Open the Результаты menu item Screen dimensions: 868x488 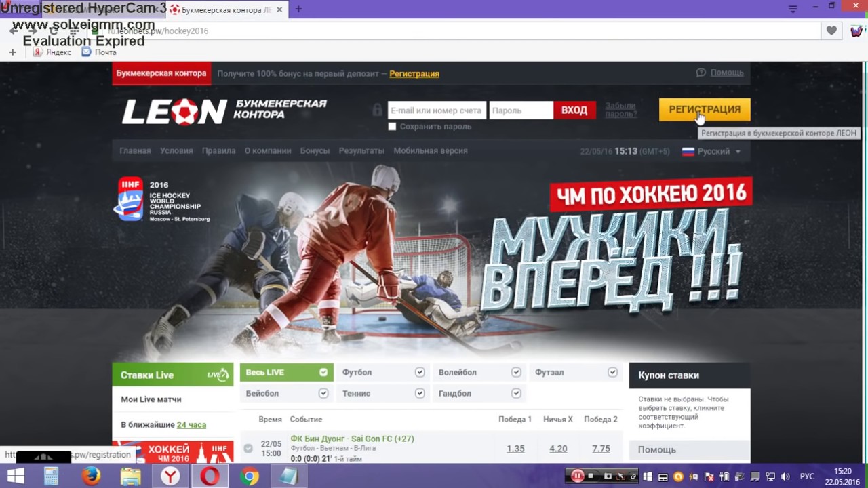361,151
